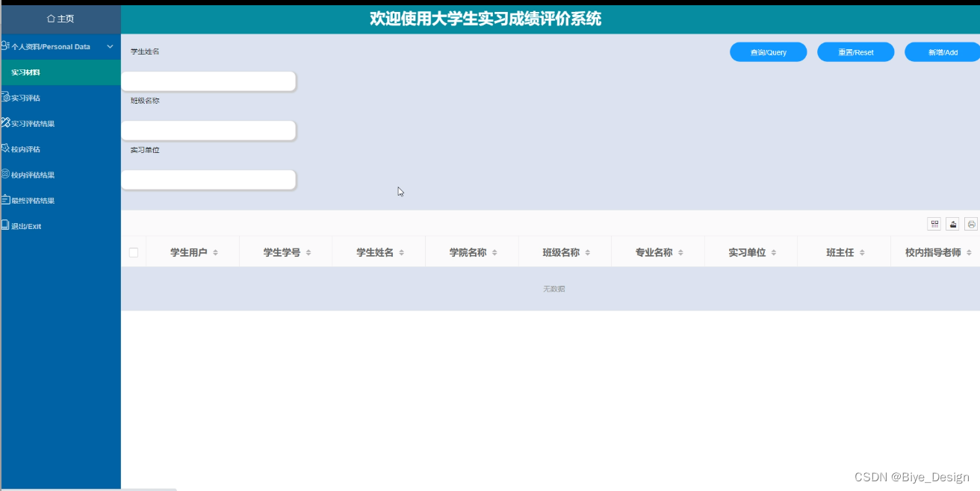This screenshot has width=980, height=491.
Task: Select 实习材料 submenu item
Action: coord(61,72)
